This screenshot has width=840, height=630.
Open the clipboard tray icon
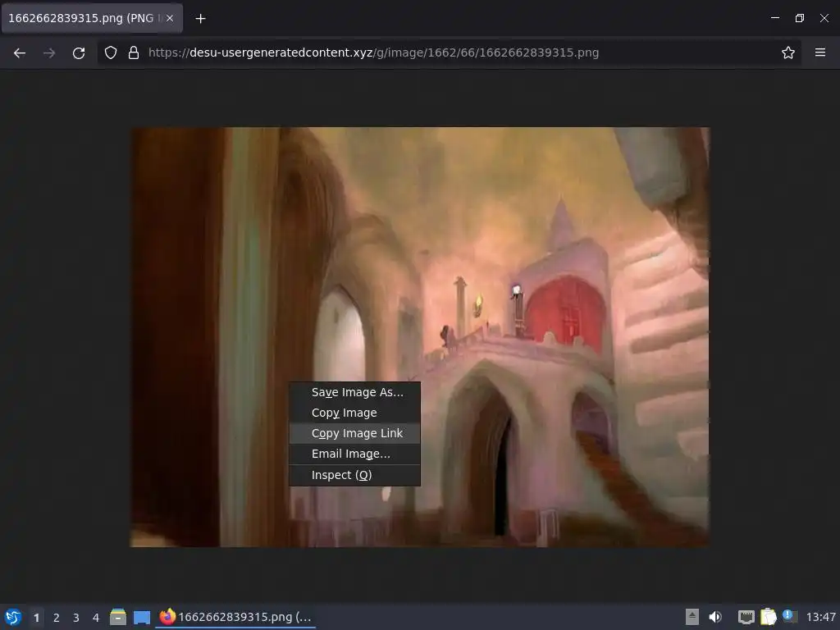point(768,617)
